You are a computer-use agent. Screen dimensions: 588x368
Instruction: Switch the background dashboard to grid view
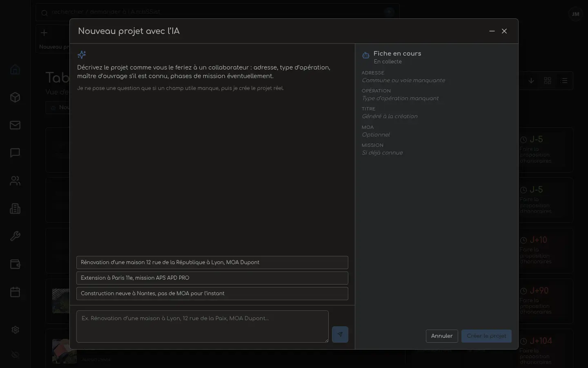pyautogui.click(x=548, y=81)
